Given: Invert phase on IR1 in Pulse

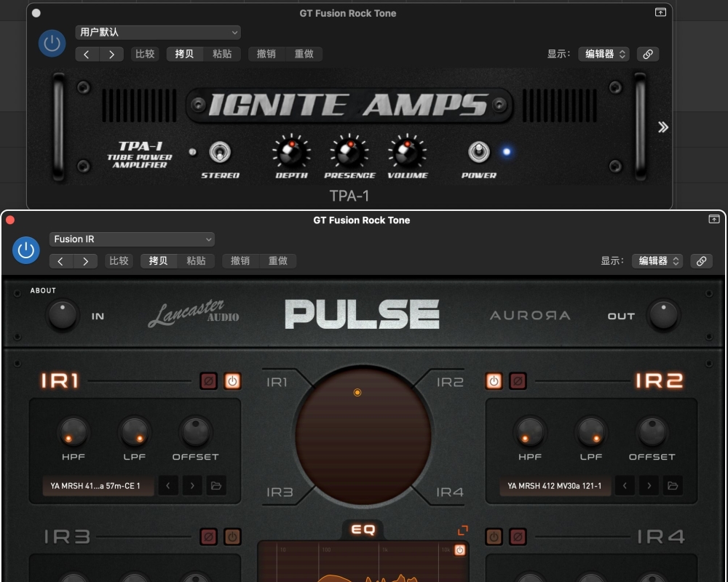Looking at the screenshot, I should coord(209,381).
